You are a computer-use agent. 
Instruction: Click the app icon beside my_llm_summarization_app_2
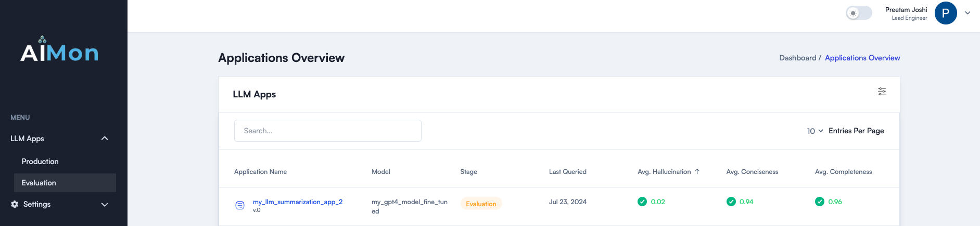(240, 205)
